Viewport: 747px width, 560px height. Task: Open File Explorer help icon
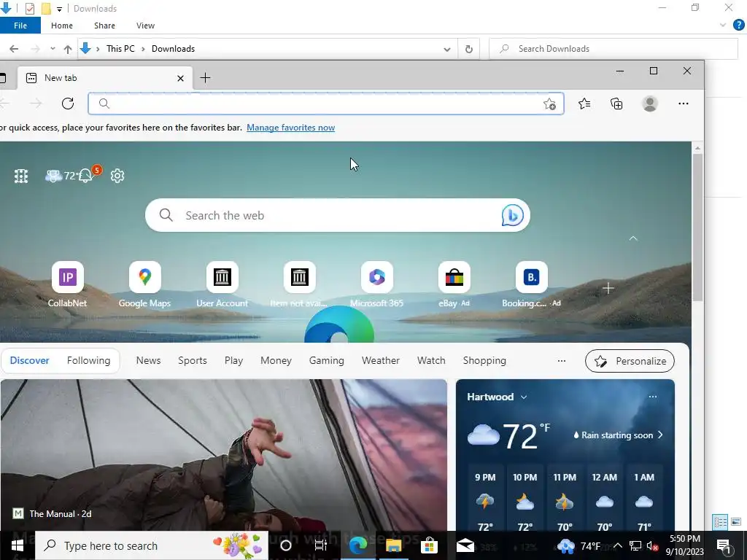click(x=739, y=26)
